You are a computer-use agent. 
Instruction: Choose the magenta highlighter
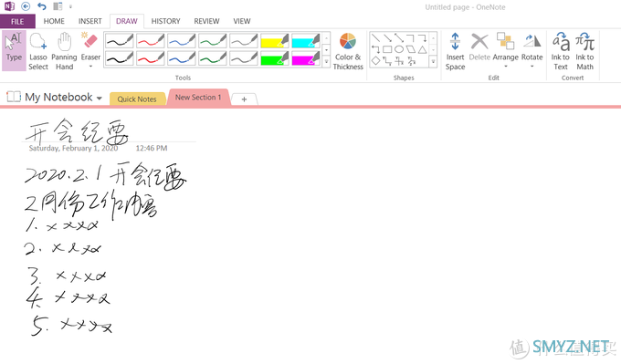pyautogui.click(x=306, y=58)
